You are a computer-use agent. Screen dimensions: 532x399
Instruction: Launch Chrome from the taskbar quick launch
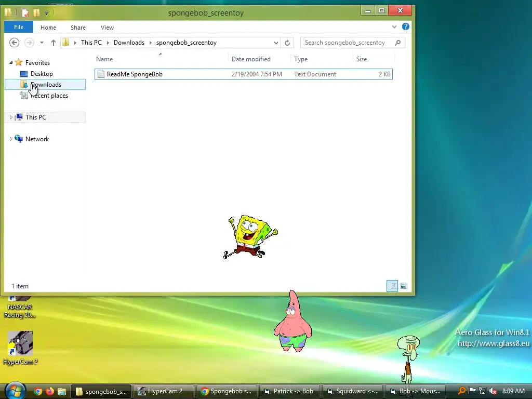pyautogui.click(x=38, y=392)
